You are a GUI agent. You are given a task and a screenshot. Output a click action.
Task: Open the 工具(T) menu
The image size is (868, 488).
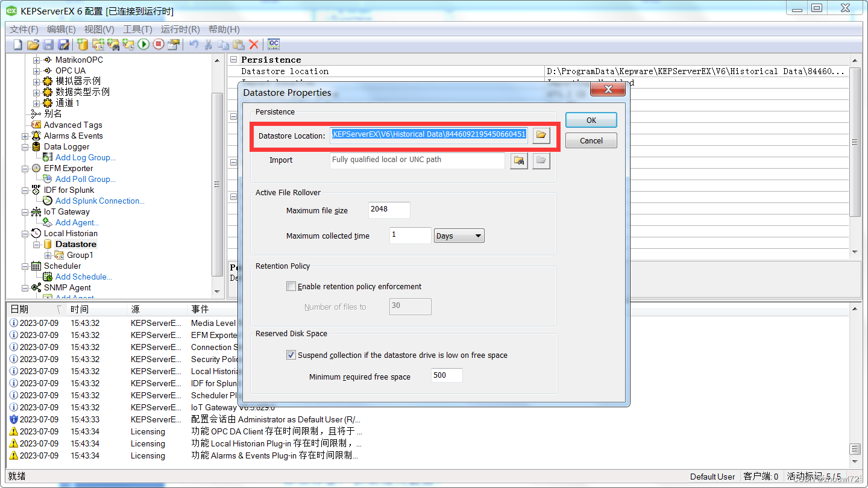[x=137, y=29]
